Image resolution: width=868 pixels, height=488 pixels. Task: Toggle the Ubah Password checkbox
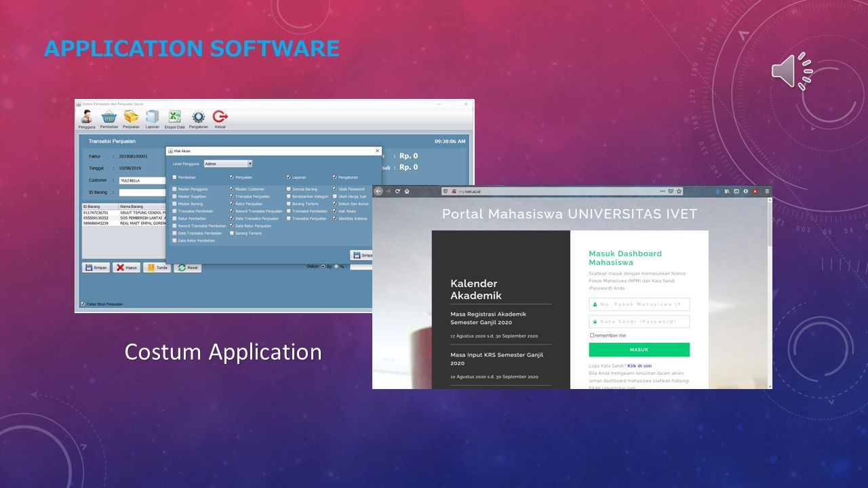[335, 189]
